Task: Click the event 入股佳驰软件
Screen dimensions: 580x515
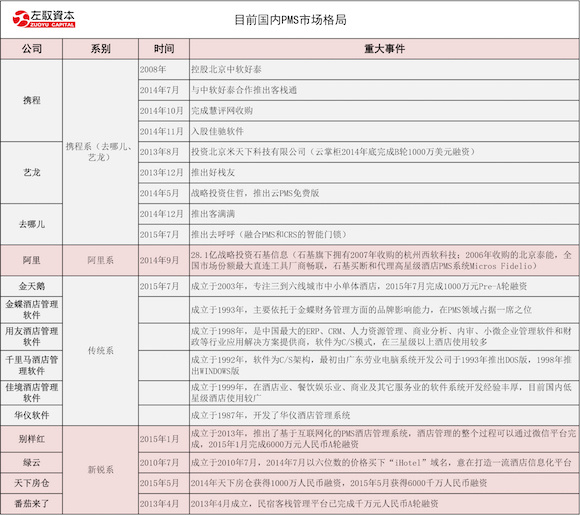Action: click(218, 131)
